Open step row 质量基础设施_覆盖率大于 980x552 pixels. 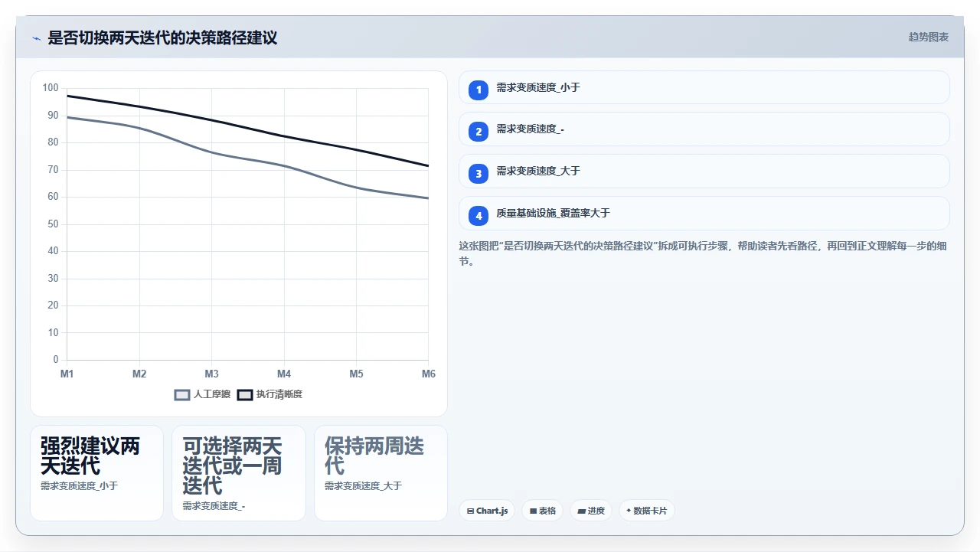(x=704, y=214)
